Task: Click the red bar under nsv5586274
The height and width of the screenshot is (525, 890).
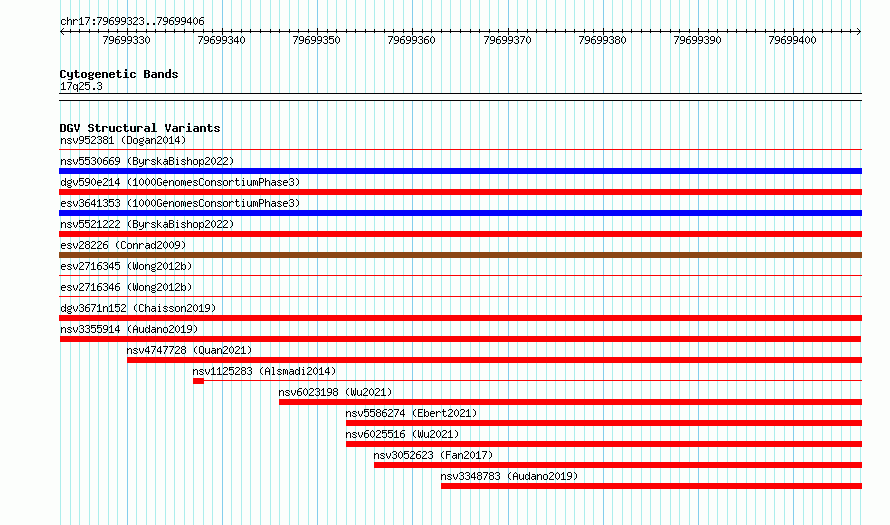Action: (604, 423)
